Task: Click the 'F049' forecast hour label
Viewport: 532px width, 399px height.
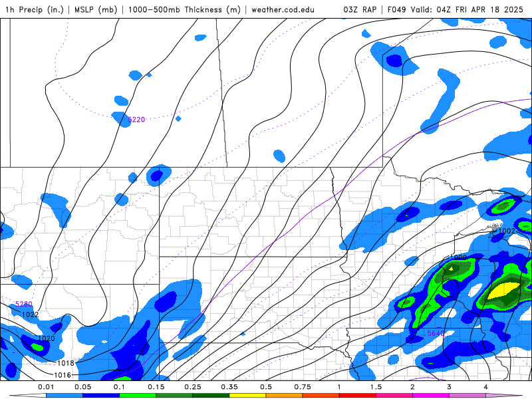Action: tap(396, 9)
